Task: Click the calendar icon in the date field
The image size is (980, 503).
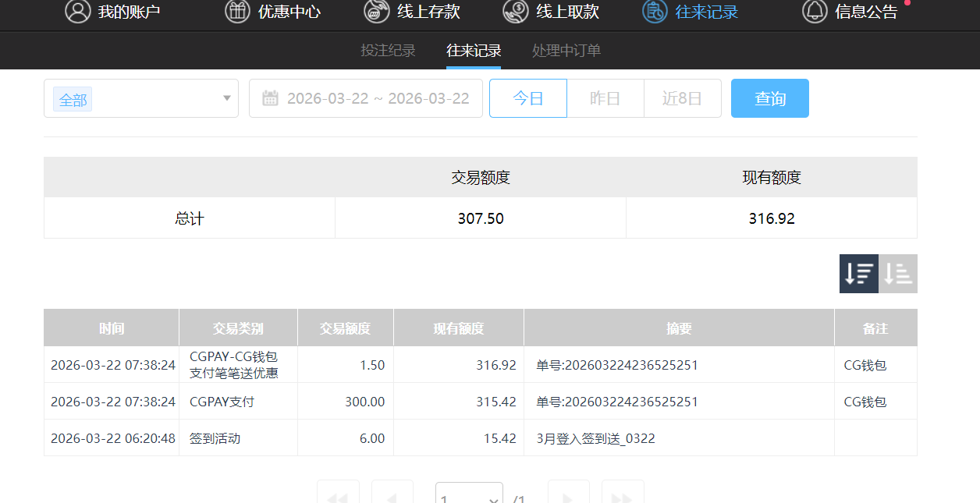Action: tap(269, 97)
